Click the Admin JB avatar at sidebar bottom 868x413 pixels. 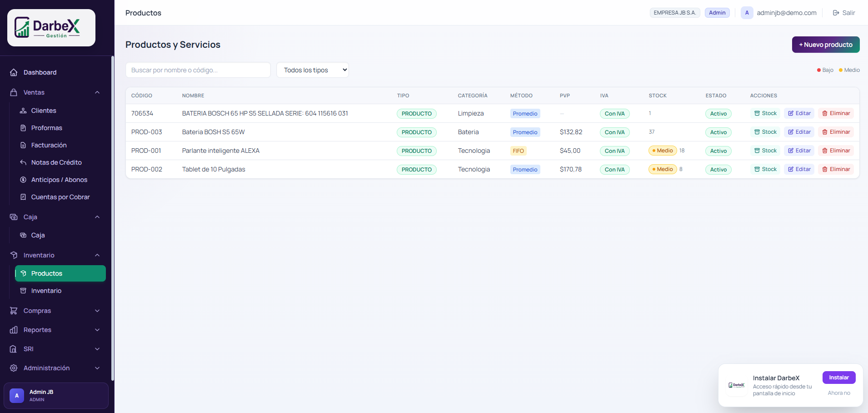pyautogui.click(x=17, y=395)
